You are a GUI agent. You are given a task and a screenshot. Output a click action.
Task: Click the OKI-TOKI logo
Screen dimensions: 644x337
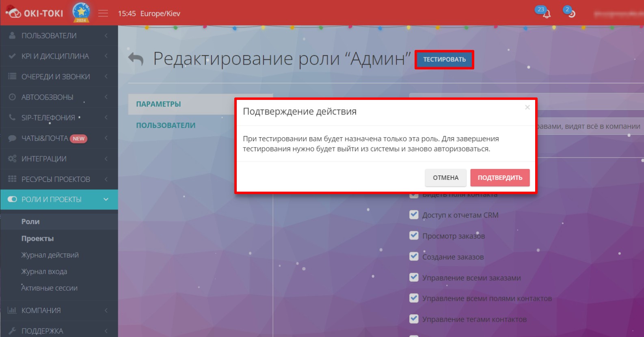coord(35,13)
